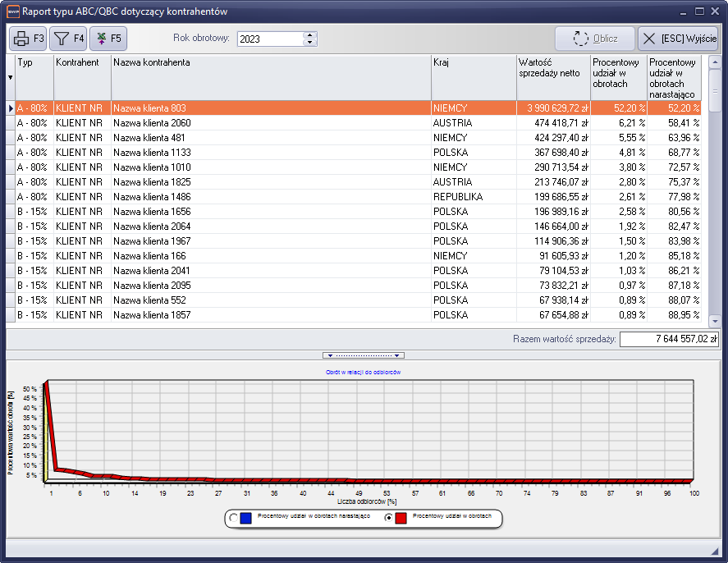The width and height of the screenshot is (728, 563).
Task: Open the filter tool (F4)
Action: pos(67,39)
